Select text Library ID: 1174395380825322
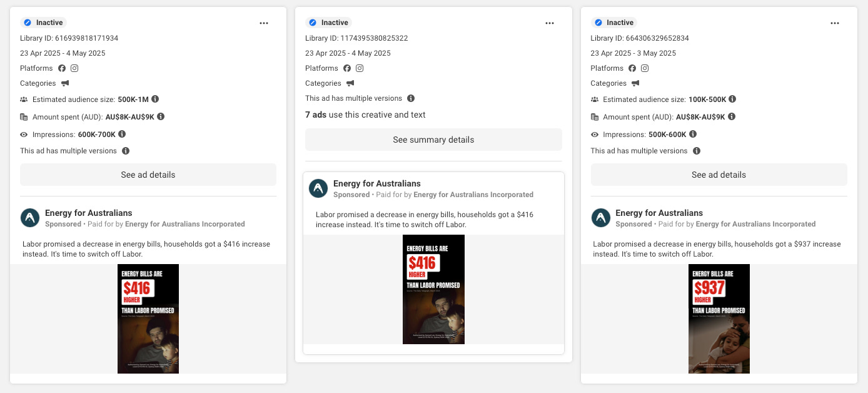This screenshot has width=868, height=393. coord(356,38)
